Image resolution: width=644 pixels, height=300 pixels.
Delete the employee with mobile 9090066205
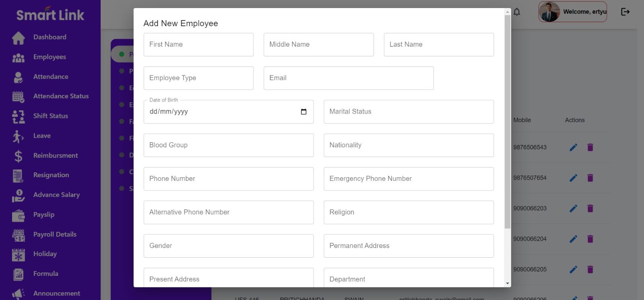click(x=590, y=269)
